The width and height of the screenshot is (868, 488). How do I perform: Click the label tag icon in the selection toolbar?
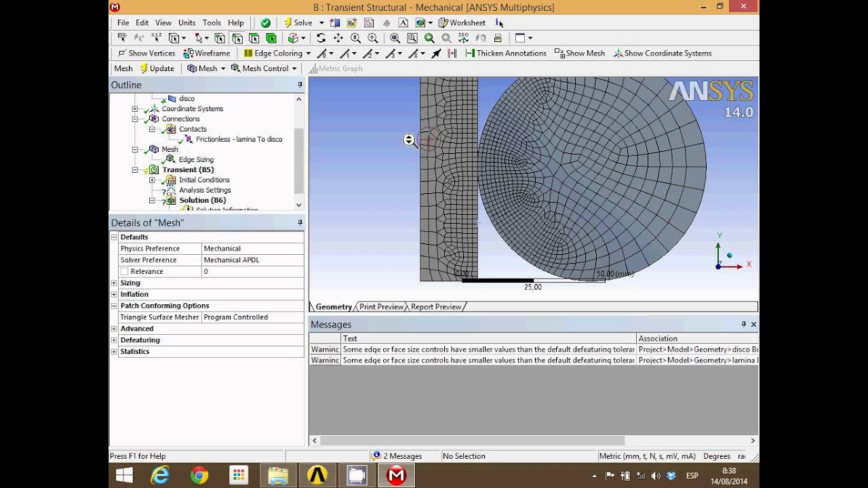coord(122,38)
